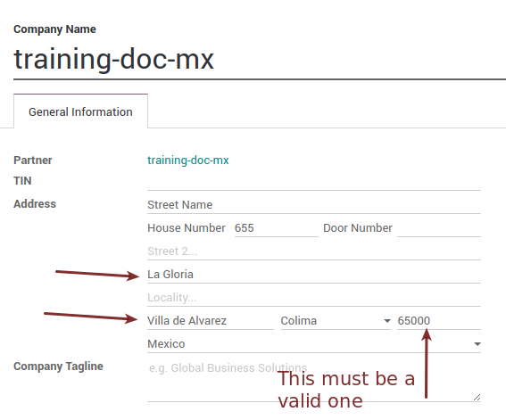Click the Locality input field
Image resolution: width=506 pixels, height=420 pixels.
point(314,298)
